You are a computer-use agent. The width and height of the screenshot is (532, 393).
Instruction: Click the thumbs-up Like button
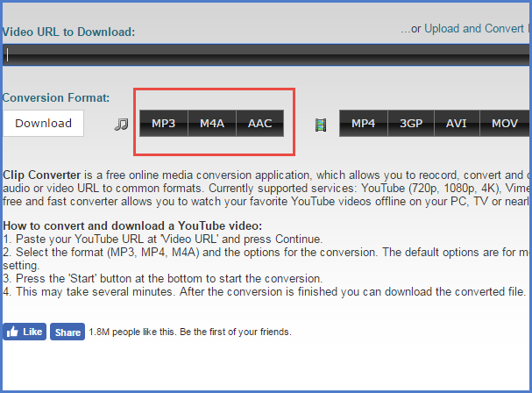[25, 332]
